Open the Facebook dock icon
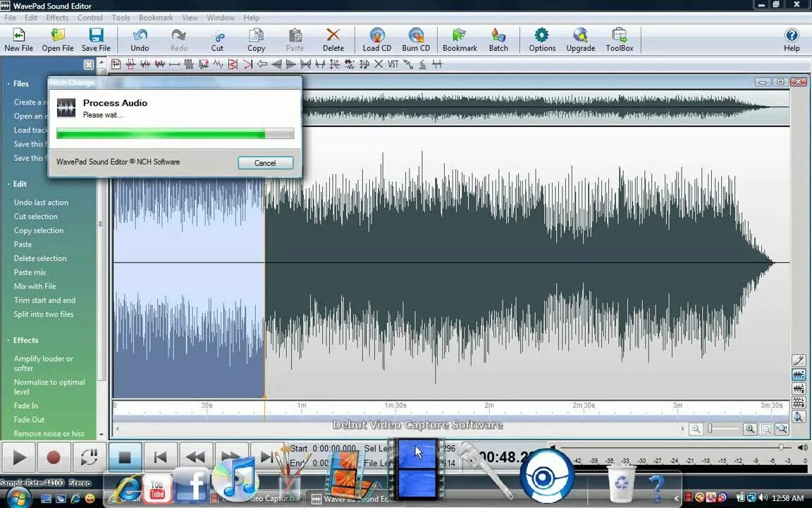This screenshot has width=812, height=508. [x=192, y=485]
